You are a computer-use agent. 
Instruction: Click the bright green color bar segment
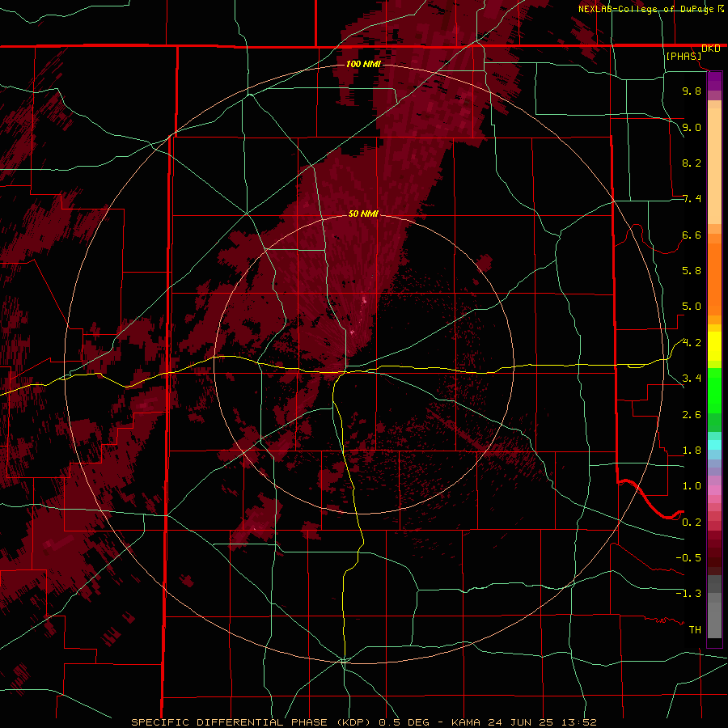pos(714,389)
